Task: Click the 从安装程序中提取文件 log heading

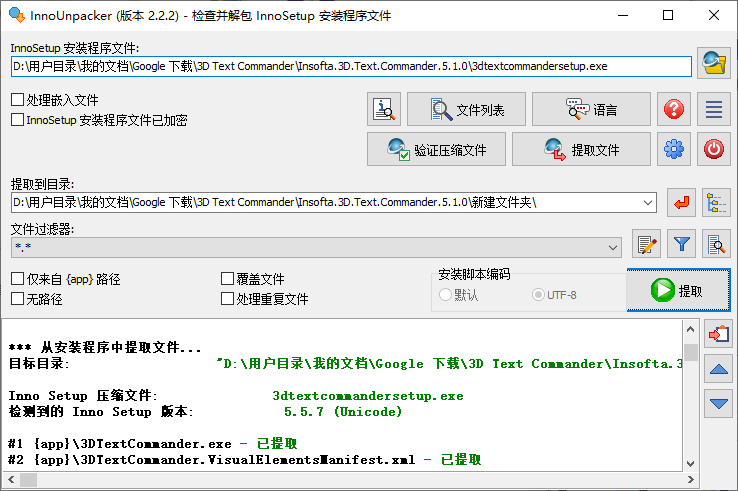Action: 105,347
